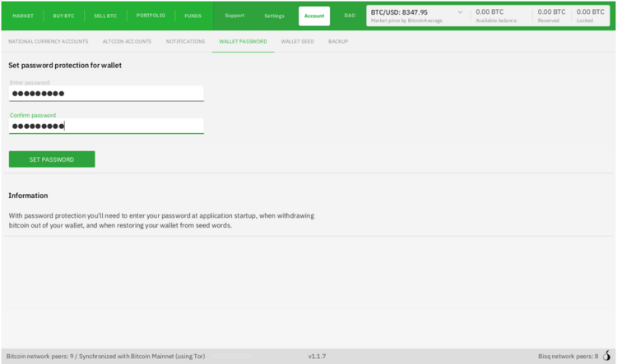Open the Market tab
Image resolution: width=617 pixels, height=364 pixels.
tap(22, 16)
